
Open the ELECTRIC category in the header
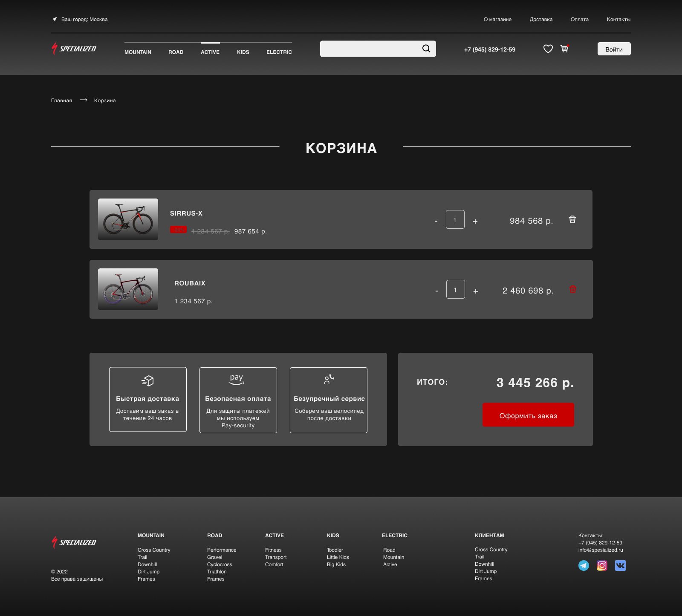(x=279, y=52)
